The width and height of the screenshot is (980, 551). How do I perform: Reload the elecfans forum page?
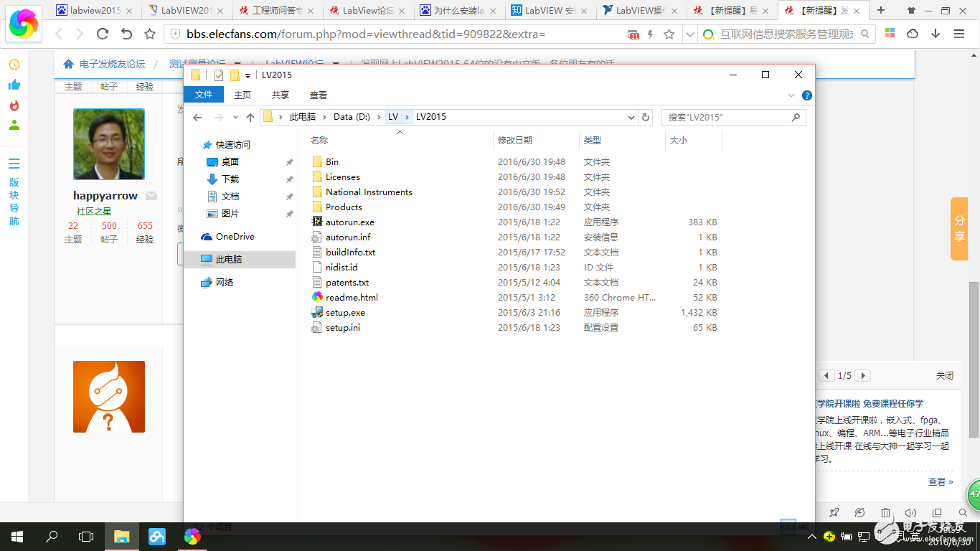coord(103,34)
